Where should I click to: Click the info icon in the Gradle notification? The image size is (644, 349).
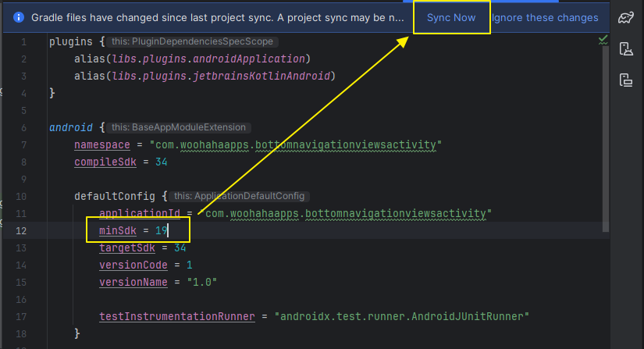coord(19,17)
